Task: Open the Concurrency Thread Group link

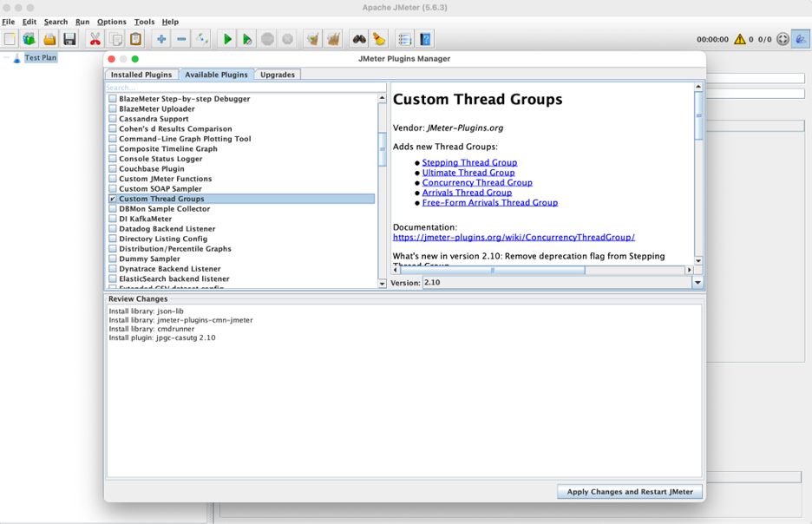Action: coord(477,182)
